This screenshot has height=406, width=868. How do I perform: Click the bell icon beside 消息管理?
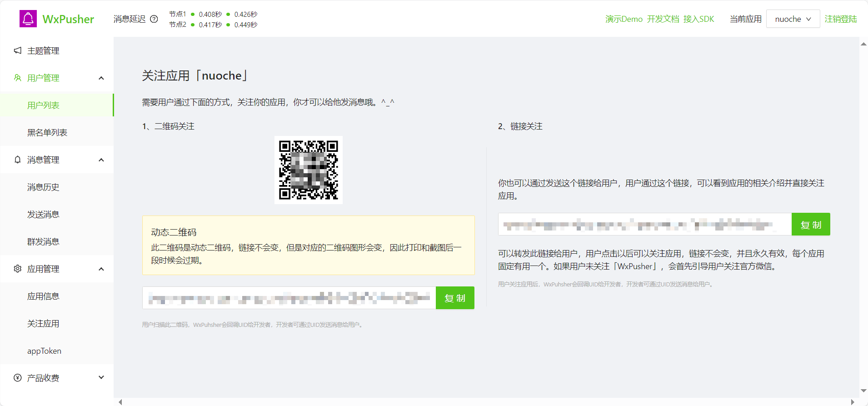[18, 160]
